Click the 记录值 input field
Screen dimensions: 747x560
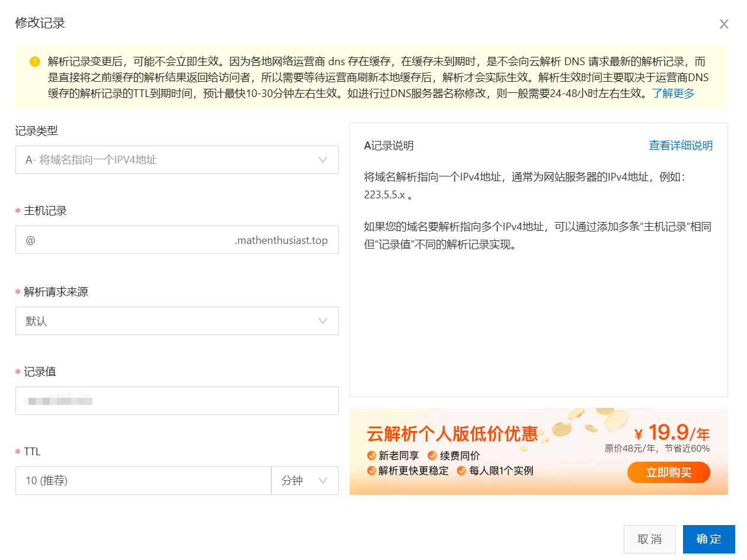[x=177, y=401]
